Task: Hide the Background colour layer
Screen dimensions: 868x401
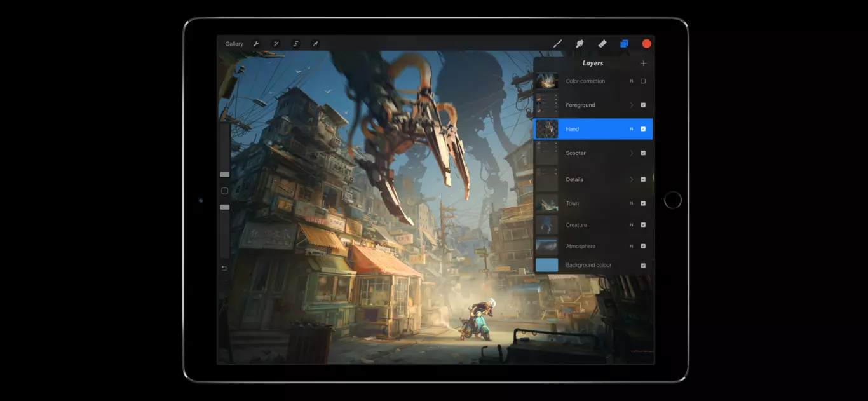Action: [643, 266]
